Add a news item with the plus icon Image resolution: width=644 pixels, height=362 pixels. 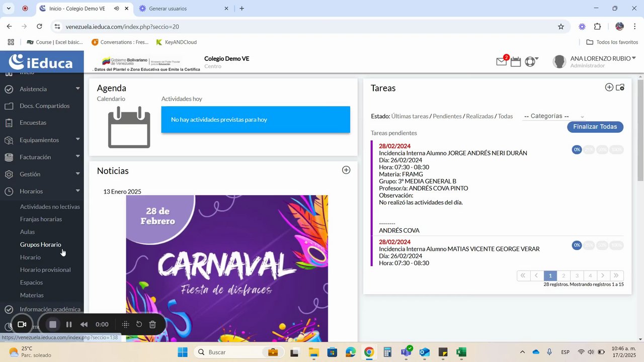click(346, 170)
